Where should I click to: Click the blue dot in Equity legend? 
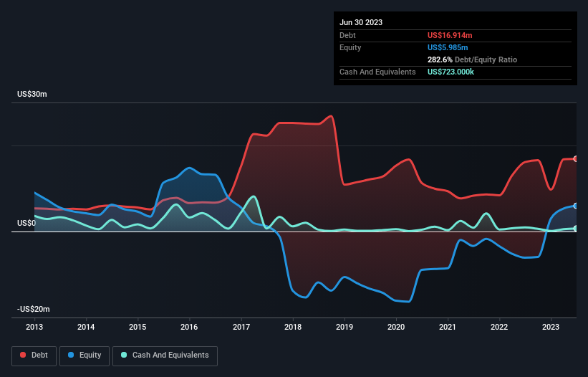click(x=71, y=355)
